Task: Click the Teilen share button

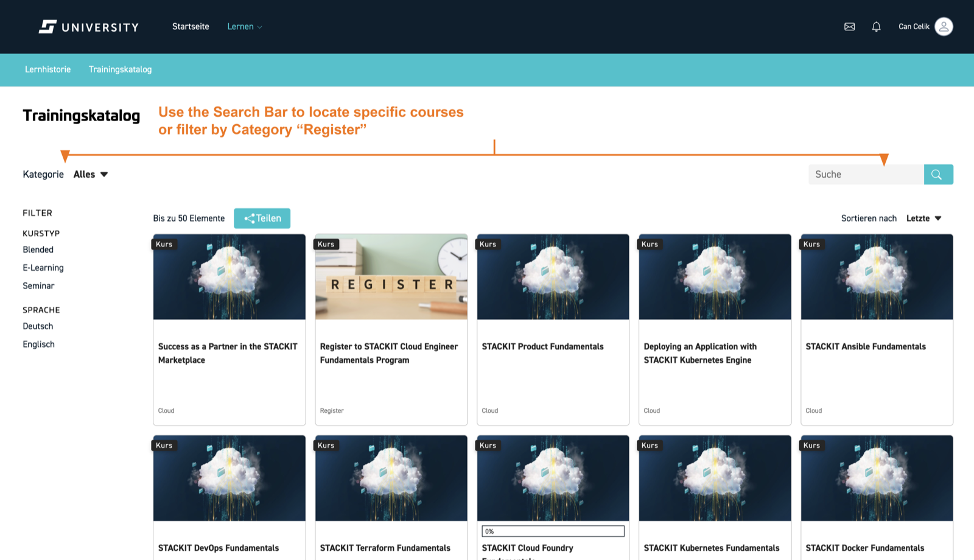Action: (262, 219)
